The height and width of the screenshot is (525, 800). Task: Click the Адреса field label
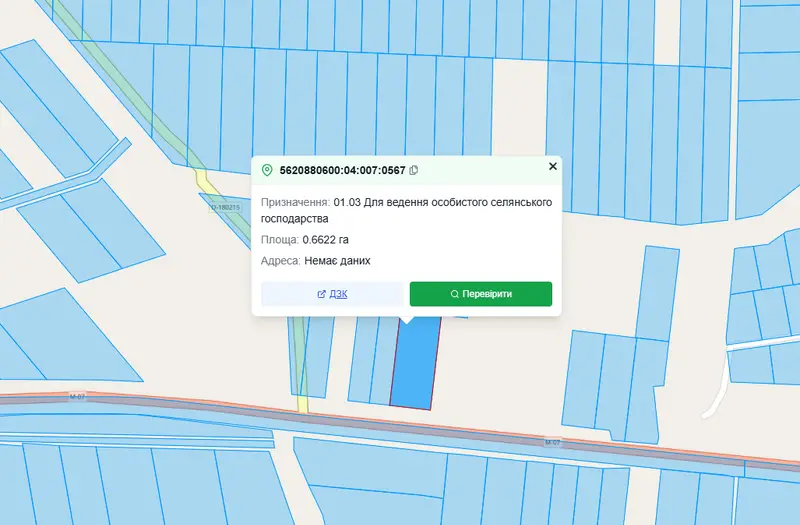coord(281,261)
